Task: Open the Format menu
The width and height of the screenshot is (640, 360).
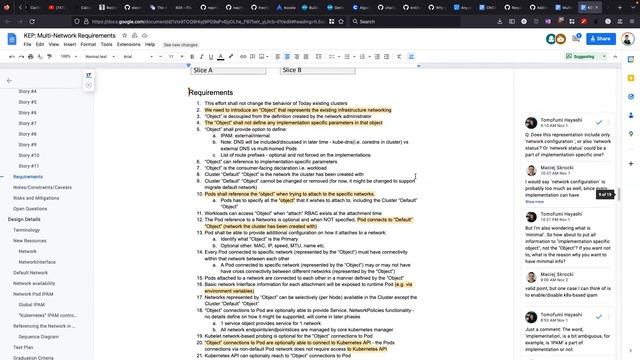Action: click(88, 44)
